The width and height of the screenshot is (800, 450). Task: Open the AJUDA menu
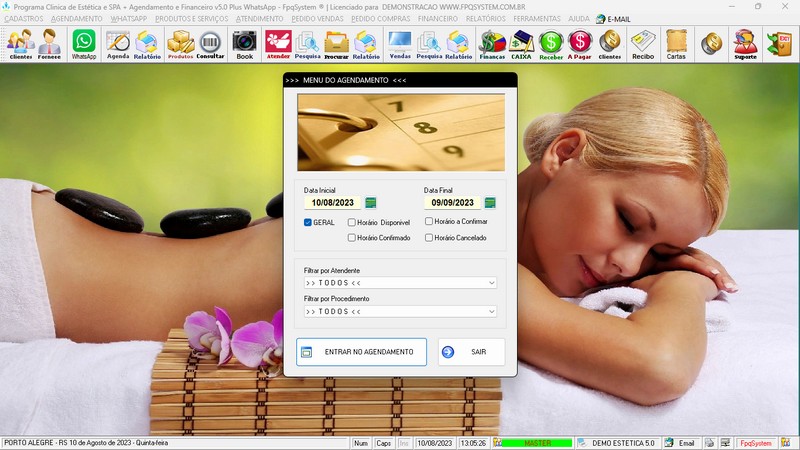point(579,19)
